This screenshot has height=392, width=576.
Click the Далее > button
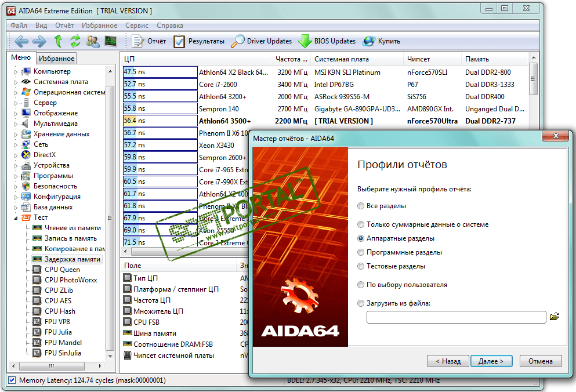[x=491, y=361]
